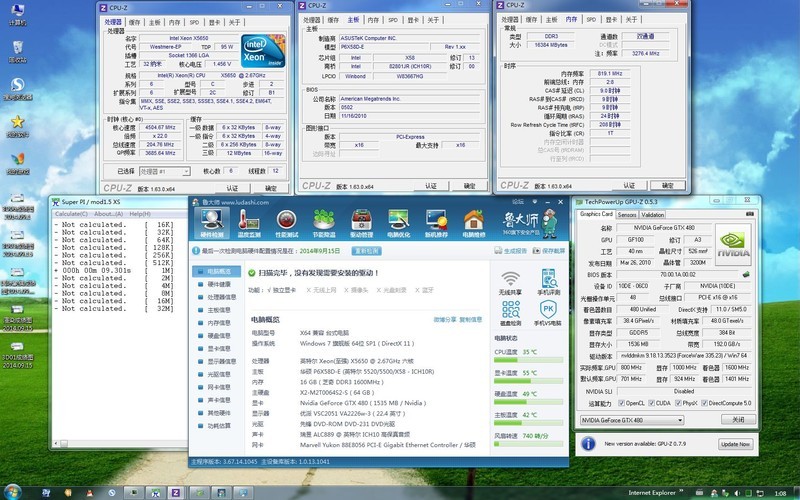Image resolution: width=800 pixels, height=500 pixels.
Task: Click 关闭 button in GPU-Z
Action: pos(738,420)
